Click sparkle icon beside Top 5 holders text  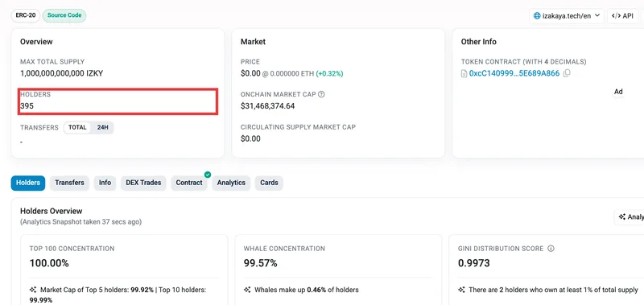point(33,290)
